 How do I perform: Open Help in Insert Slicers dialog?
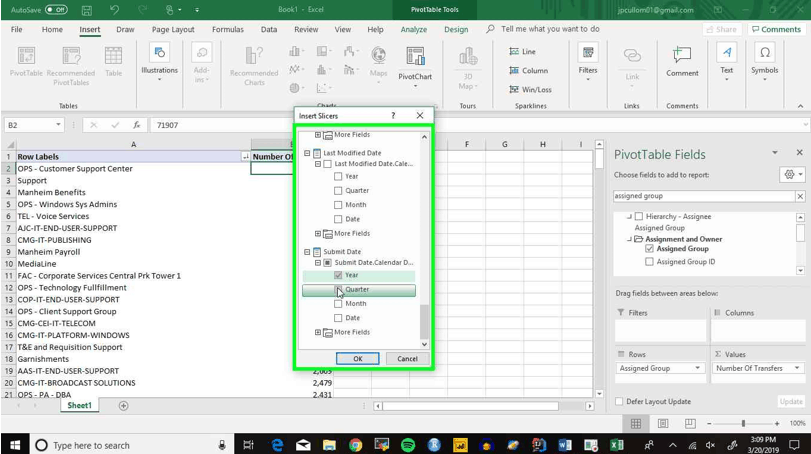coord(393,116)
